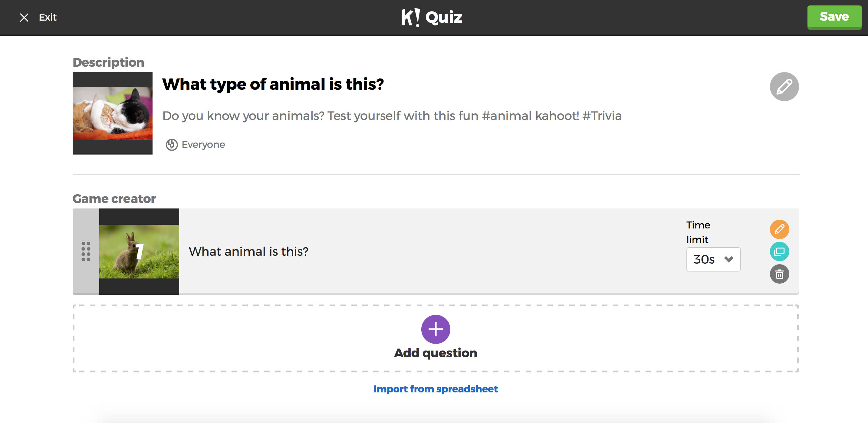
Task: Expand the time limit options for question
Action: click(x=713, y=259)
